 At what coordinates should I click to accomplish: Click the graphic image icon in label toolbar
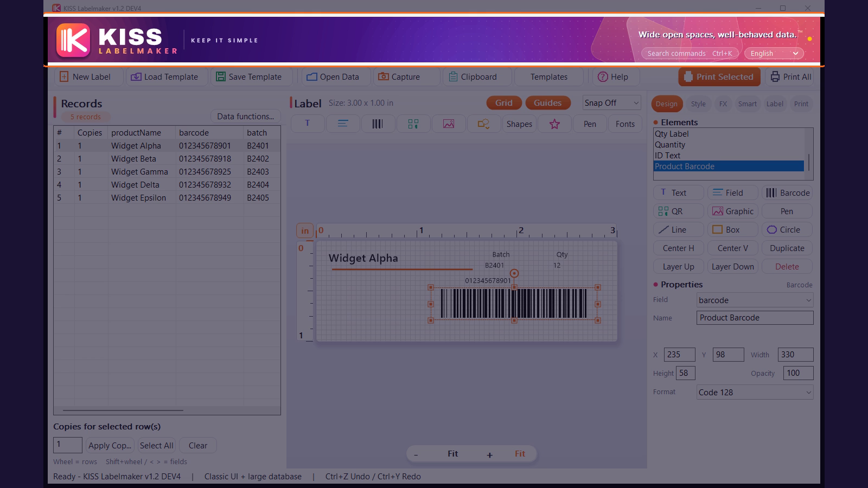tap(449, 124)
